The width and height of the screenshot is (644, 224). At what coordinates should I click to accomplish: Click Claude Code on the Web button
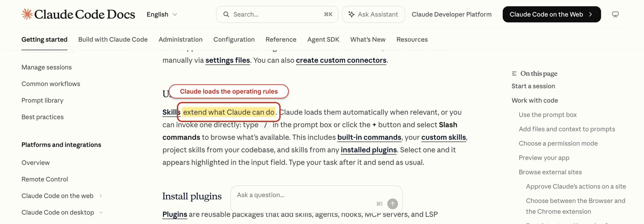(551, 14)
